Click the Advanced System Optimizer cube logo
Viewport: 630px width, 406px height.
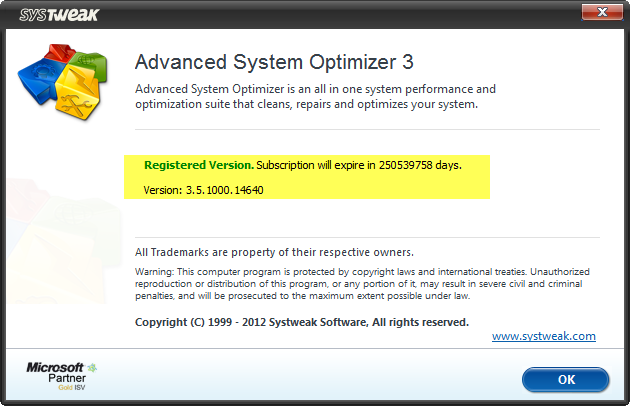[x=63, y=82]
